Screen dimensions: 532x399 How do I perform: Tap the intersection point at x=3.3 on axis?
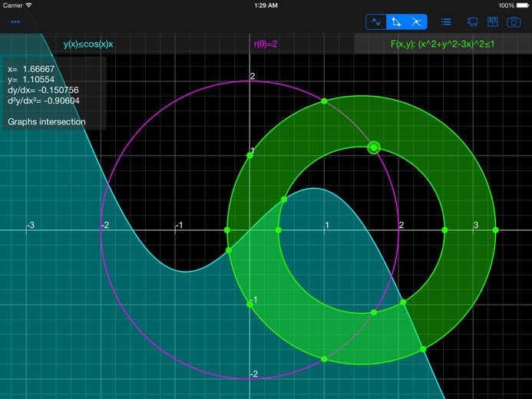(495, 230)
